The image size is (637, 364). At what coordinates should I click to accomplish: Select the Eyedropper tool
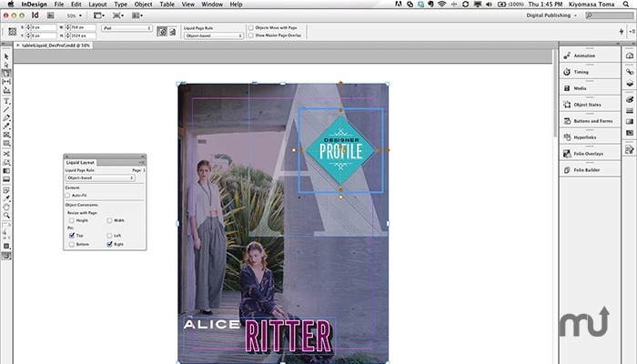(x=6, y=198)
